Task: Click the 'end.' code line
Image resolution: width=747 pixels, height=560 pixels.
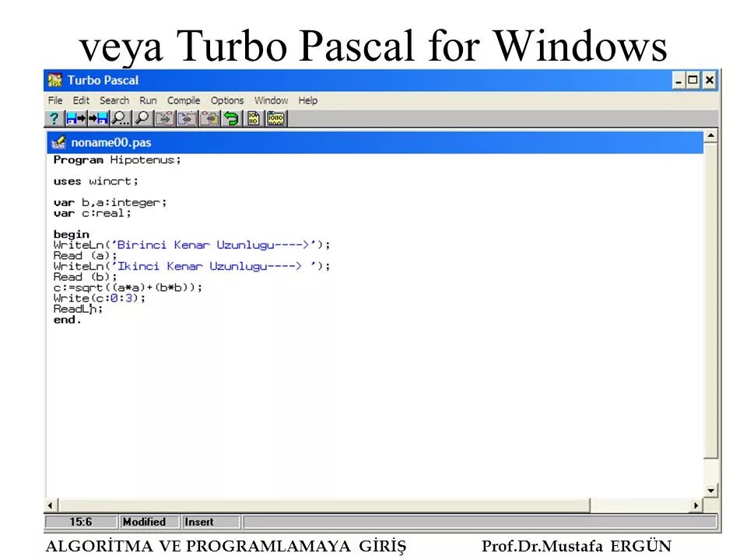Action: [68, 320]
